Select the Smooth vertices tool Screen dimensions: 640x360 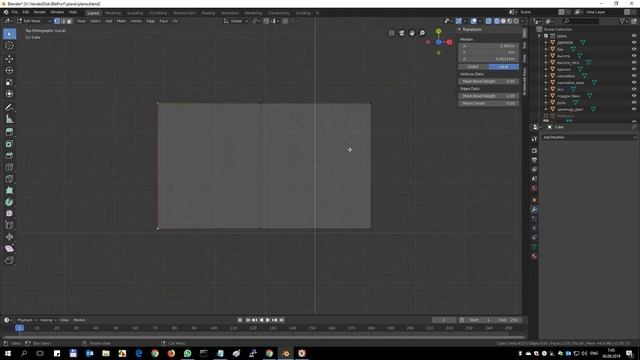coord(9,213)
